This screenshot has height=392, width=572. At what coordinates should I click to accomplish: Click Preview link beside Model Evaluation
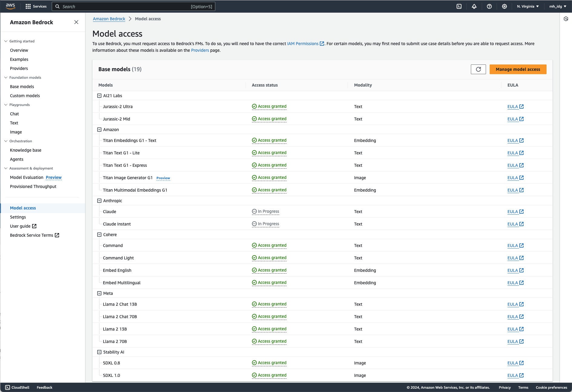pyautogui.click(x=54, y=177)
